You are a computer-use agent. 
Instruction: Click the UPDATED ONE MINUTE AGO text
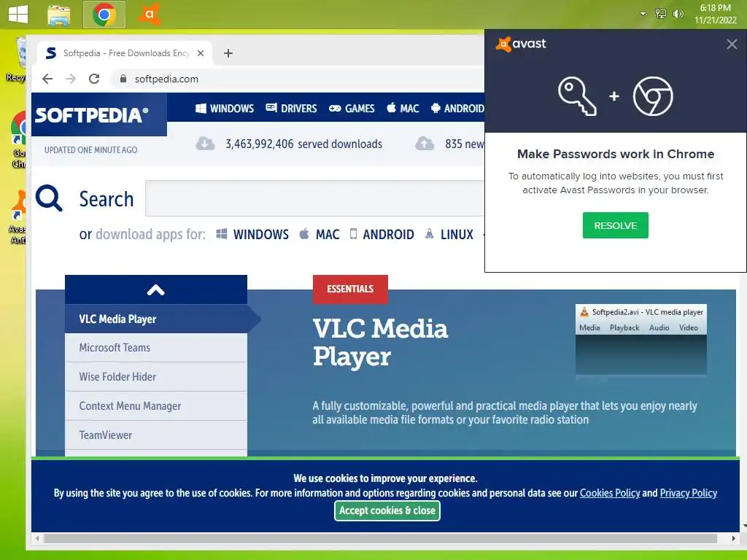(x=90, y=150)
